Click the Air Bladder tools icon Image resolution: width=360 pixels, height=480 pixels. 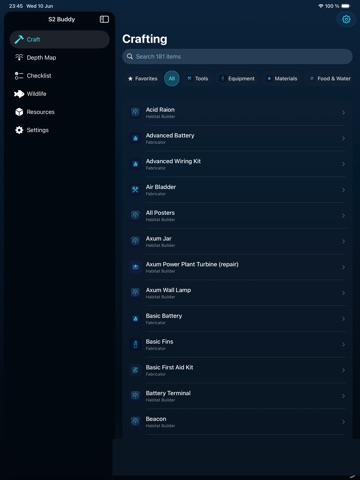[135, 190]
